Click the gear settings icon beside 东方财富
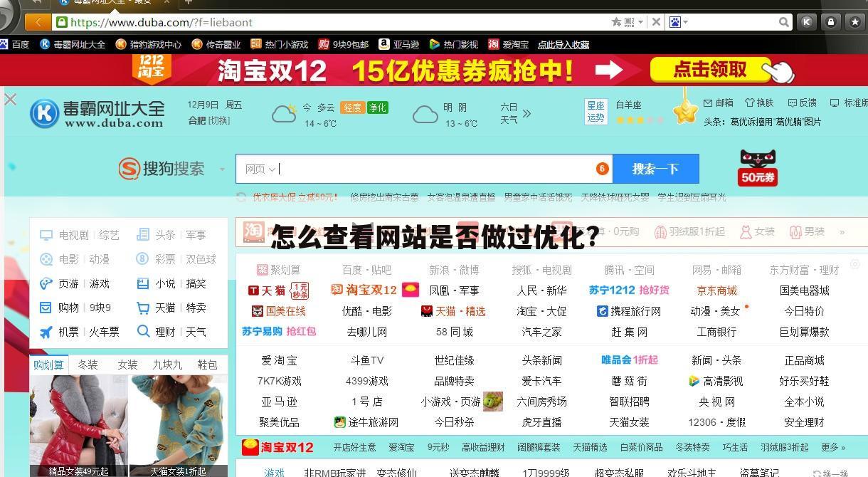 [x=856, y=264]
